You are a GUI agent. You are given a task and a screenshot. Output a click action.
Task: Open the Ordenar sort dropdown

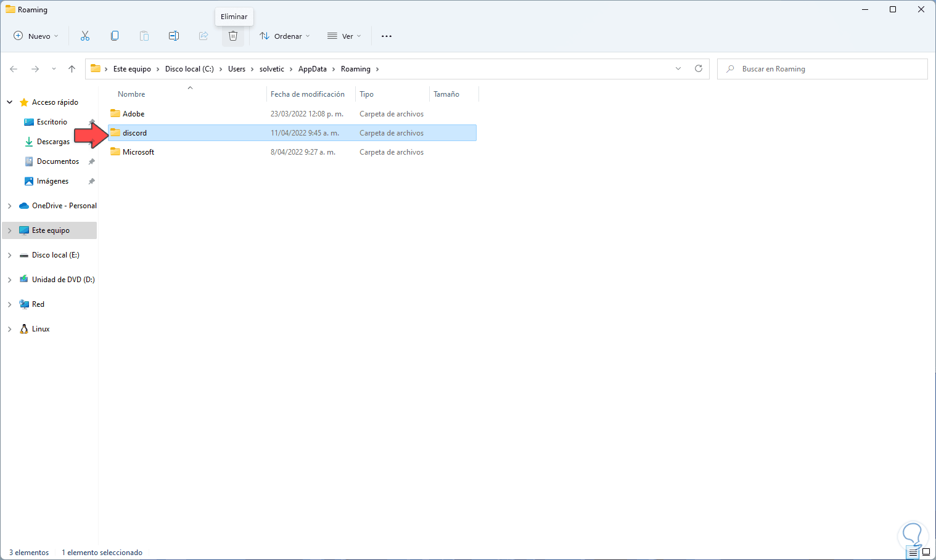(284, 36)
